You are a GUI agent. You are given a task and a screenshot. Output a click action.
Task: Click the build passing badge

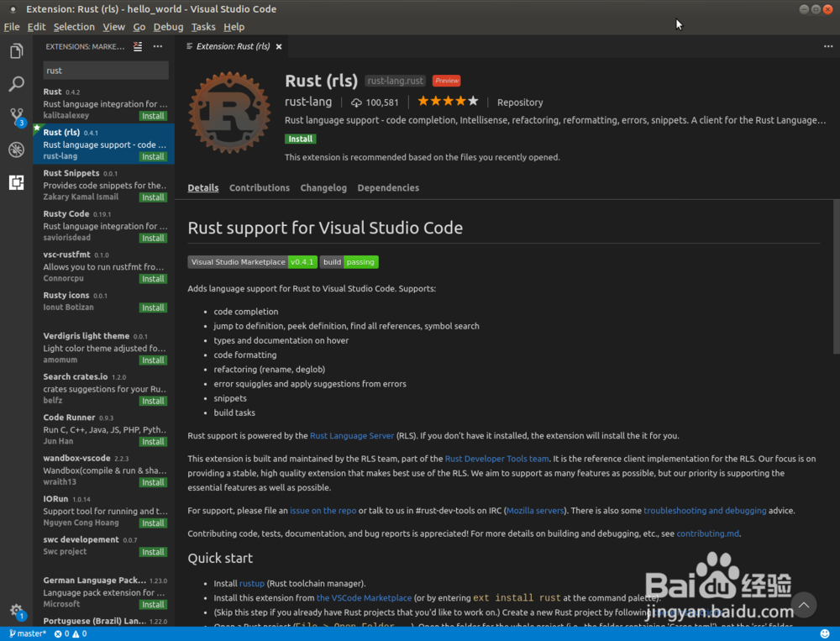click(x=349, y=262)
